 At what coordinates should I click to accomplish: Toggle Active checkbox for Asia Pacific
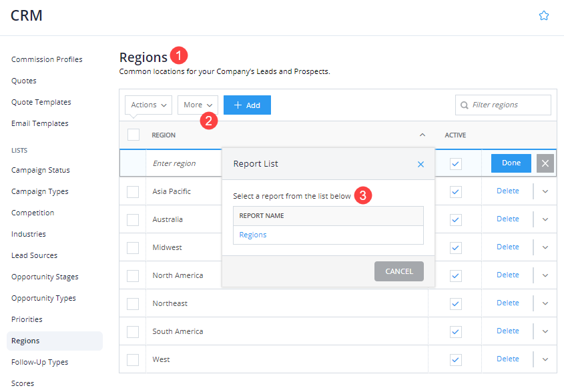coord(455,191)
